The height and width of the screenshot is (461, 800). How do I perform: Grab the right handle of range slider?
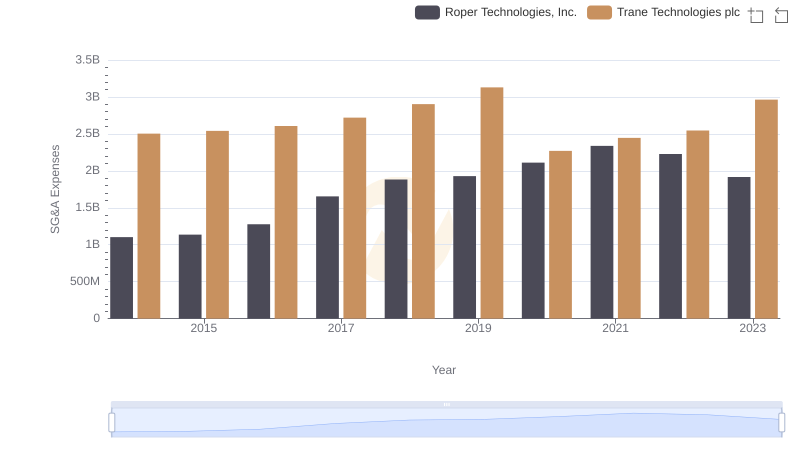click(782, 422)
